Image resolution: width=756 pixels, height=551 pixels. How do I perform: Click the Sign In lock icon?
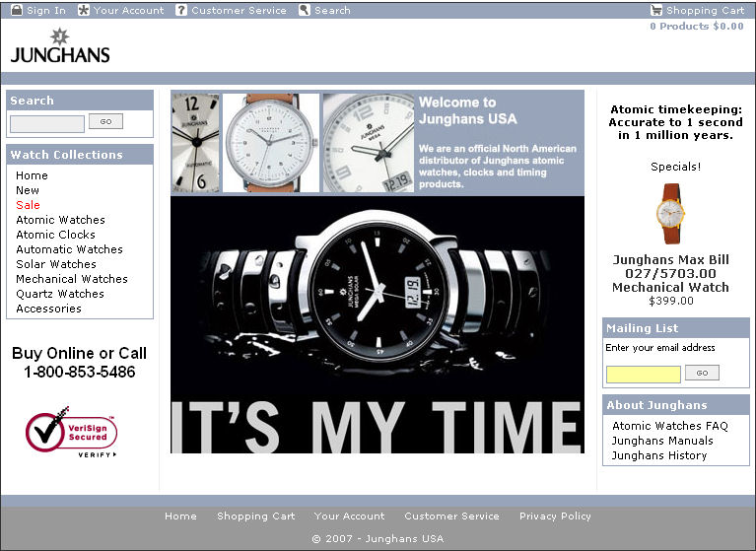point(17,10)
